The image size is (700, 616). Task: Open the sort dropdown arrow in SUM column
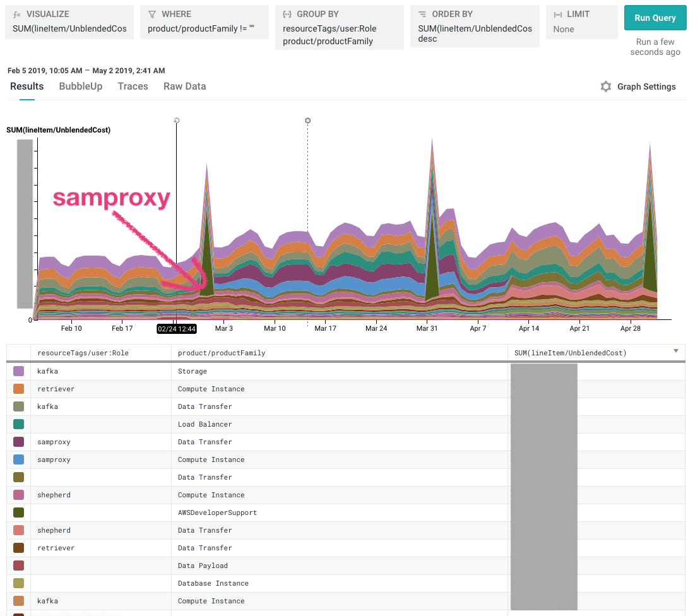675,351
